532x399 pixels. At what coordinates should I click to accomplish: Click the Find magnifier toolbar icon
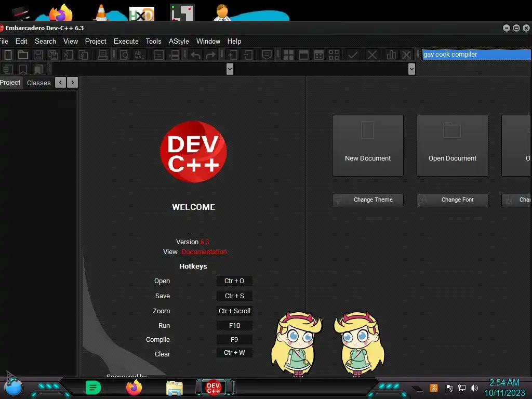tap(124, 55)
